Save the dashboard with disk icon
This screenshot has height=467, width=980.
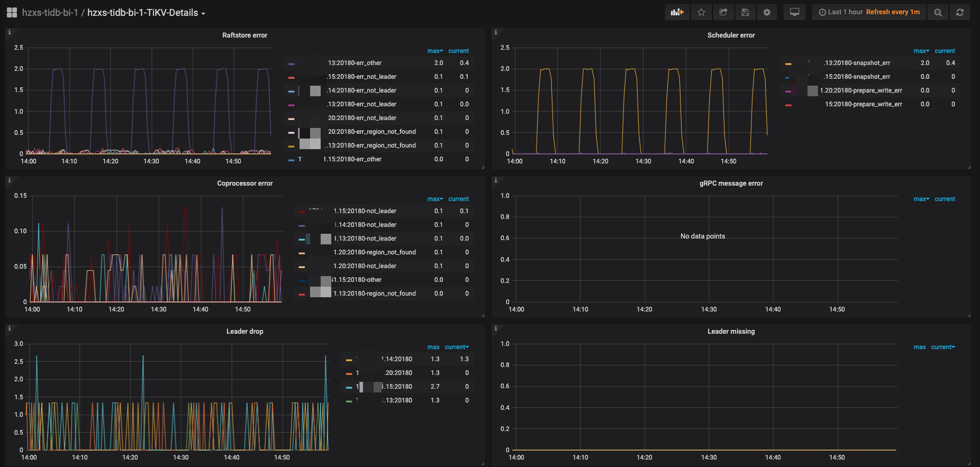click(x=745, y=12)
